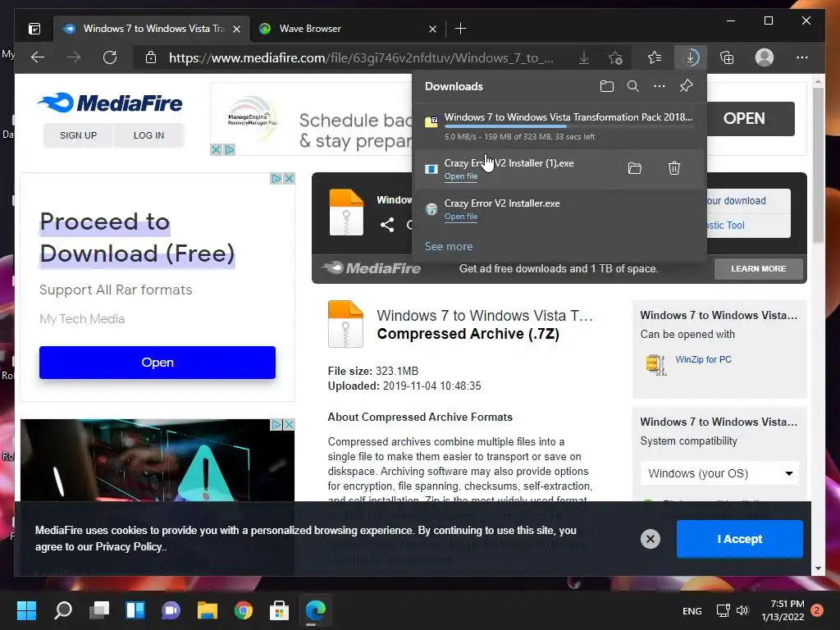Search downloads in the Downloads panel
This screenshot has width=840, height=630.
[x=632, y=86]
